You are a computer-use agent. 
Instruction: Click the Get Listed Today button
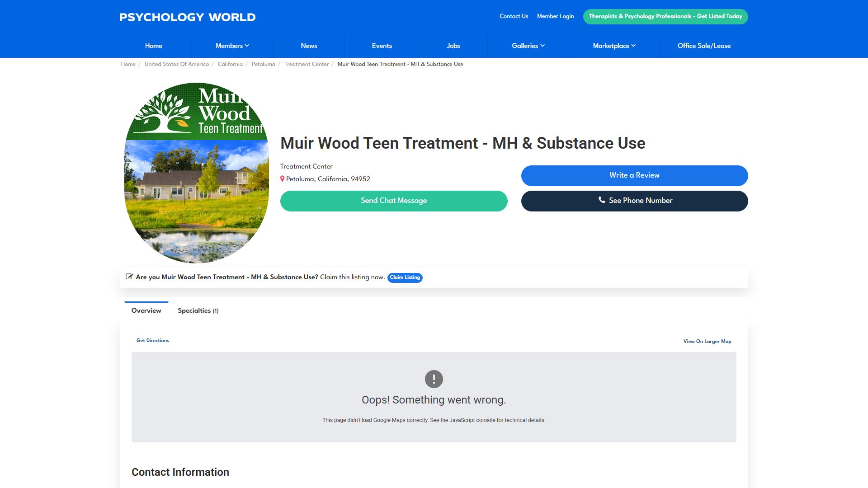click(665, 16)
